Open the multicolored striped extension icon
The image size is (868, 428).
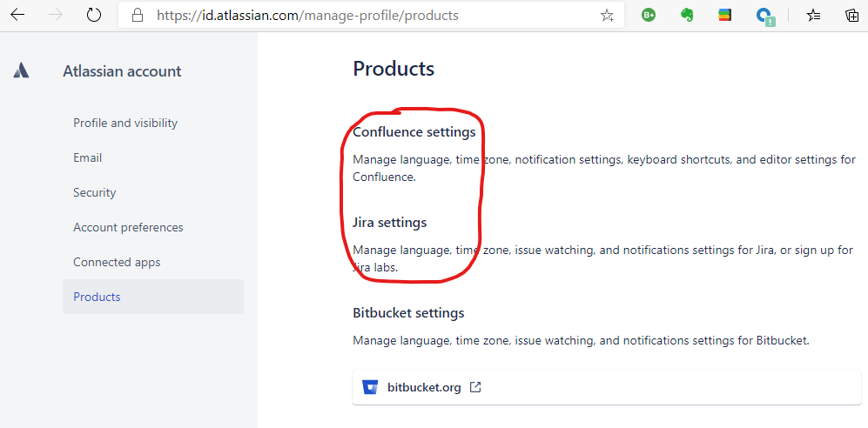724,16
